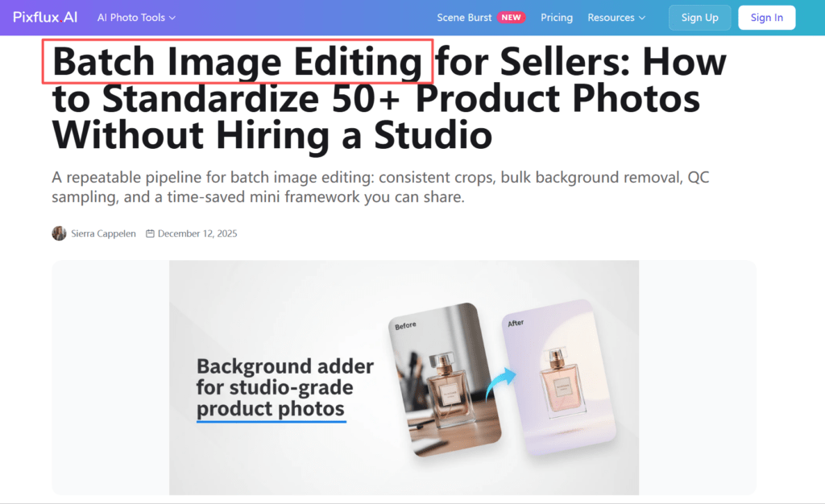The width and height of the screenshot is (825, 504).
Task: Open the Scene Burst page
Action: [464, 18]
